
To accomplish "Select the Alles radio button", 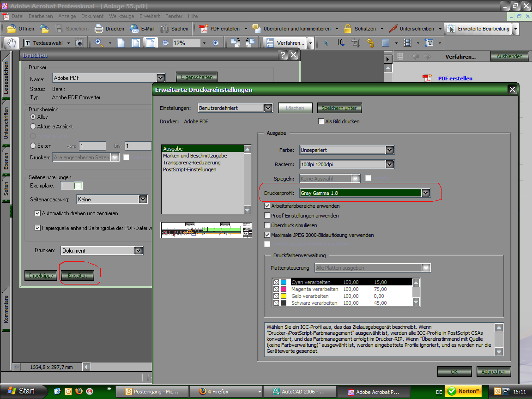I will tap(33, 117).
